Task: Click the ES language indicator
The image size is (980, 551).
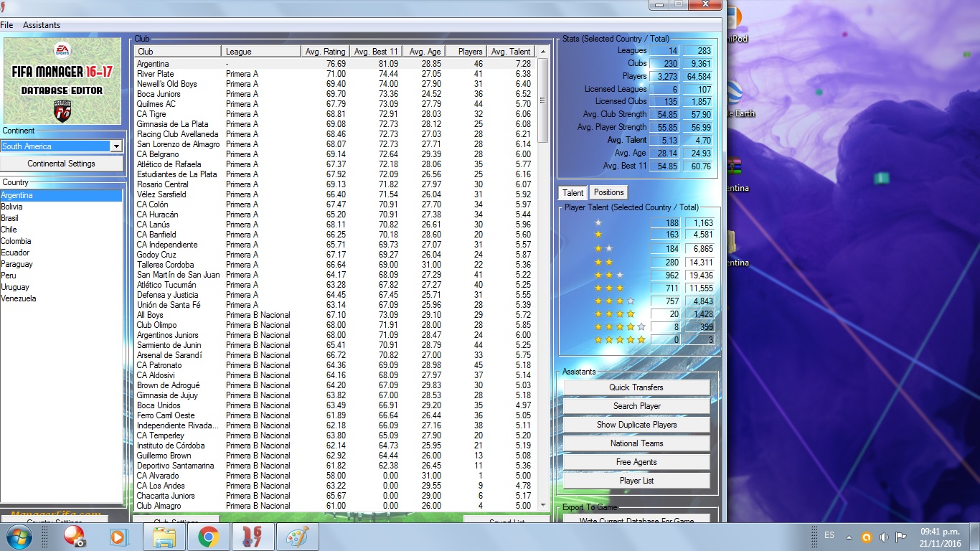Action: [x=829, y=536]
